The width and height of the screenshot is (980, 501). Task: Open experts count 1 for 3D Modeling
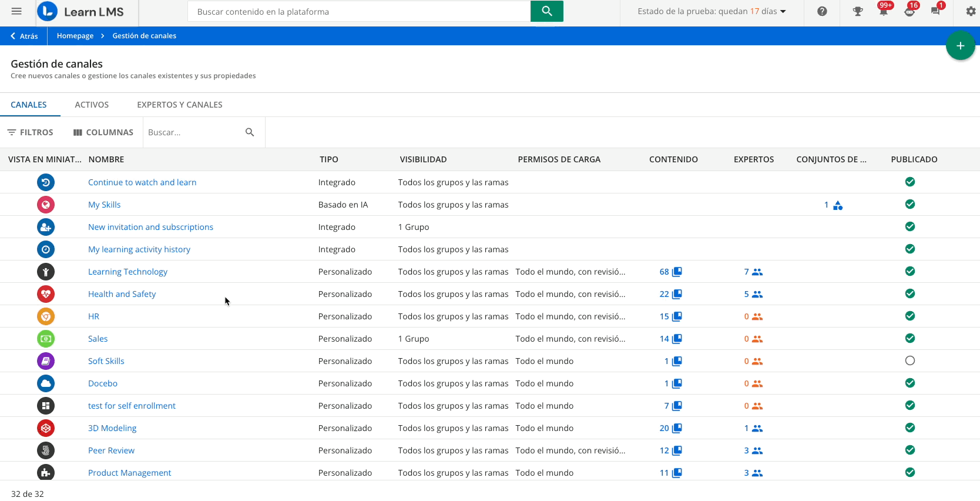753,428
